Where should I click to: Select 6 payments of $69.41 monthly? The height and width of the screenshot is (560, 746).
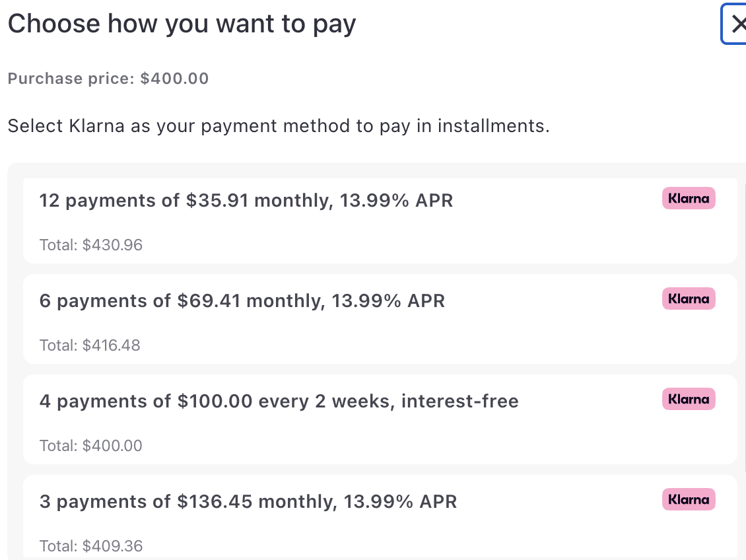coord(242,301)
